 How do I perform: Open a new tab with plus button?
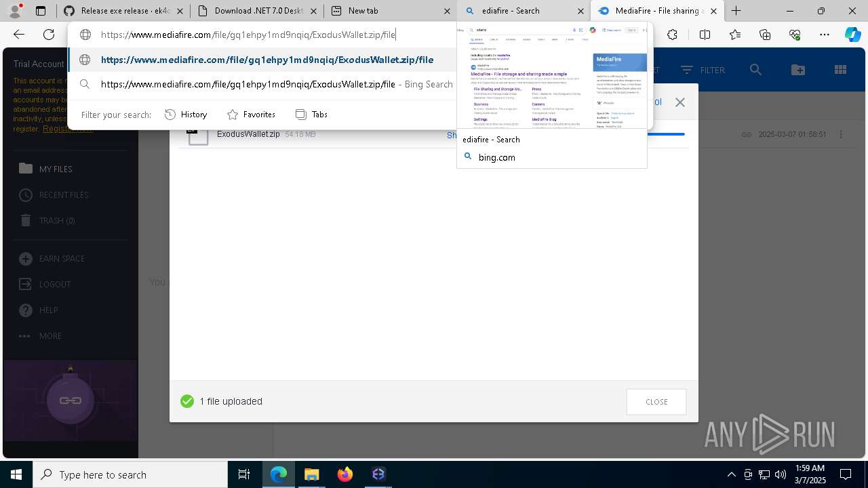[736, 11]
